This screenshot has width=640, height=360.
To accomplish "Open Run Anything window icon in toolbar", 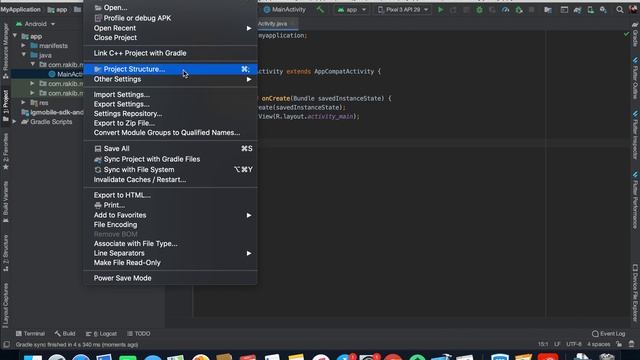I will (564, 9).
